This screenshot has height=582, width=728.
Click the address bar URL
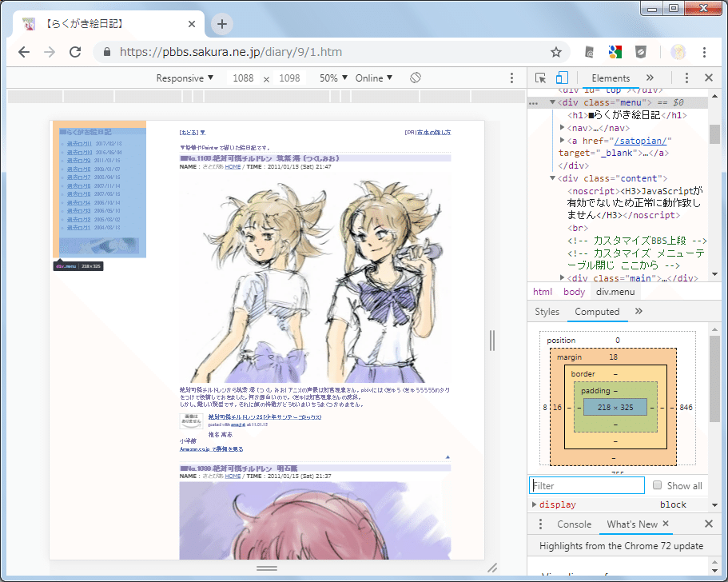pos(231,51)
